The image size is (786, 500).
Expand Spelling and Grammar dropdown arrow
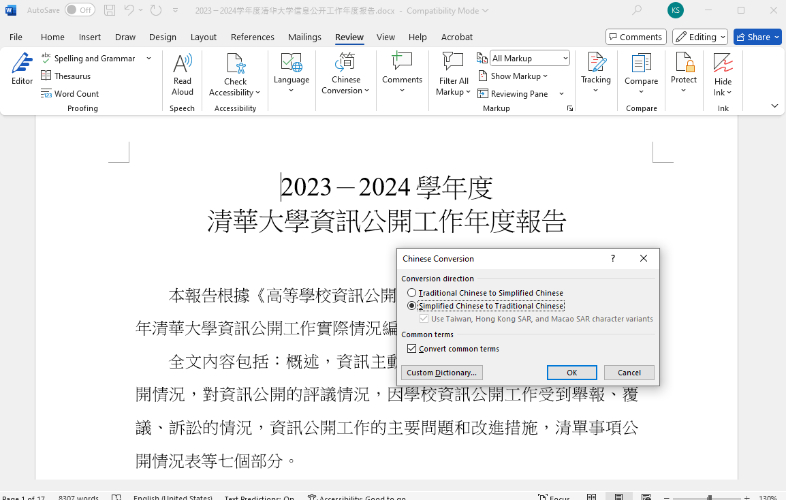click(x=149, y=58)
